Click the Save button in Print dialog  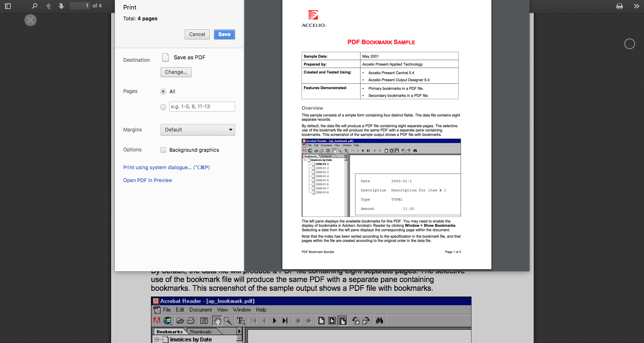[224, 34]
